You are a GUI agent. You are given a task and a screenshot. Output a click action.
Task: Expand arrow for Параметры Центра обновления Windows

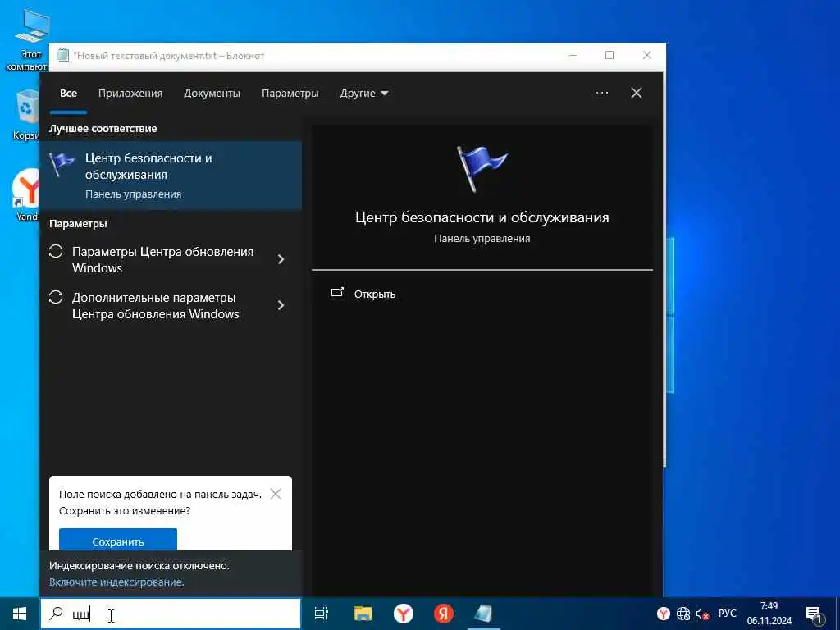click(x=281, y=259)
